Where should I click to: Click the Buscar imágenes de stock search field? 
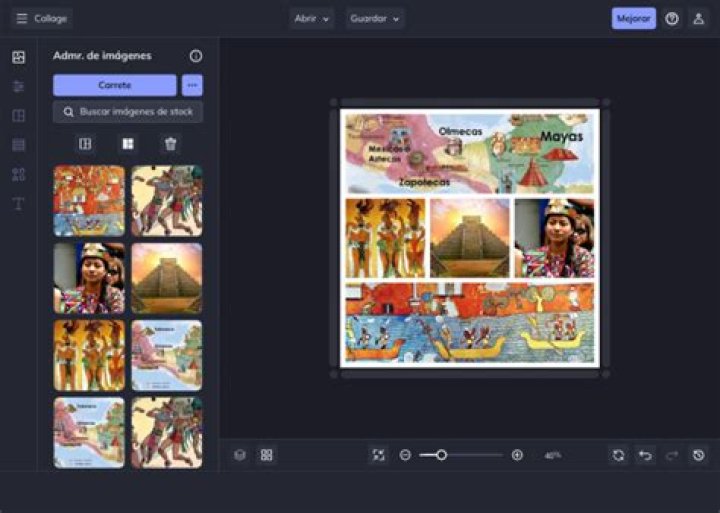[128, 112]
